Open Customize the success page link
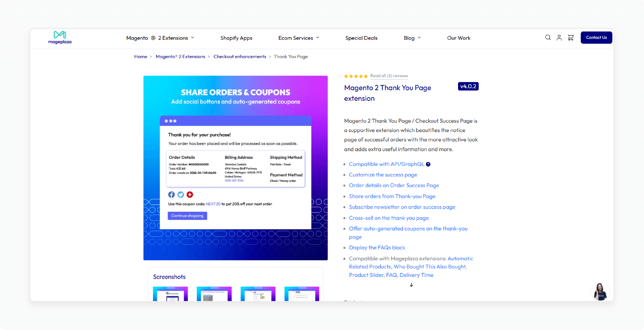 point(383,175)
